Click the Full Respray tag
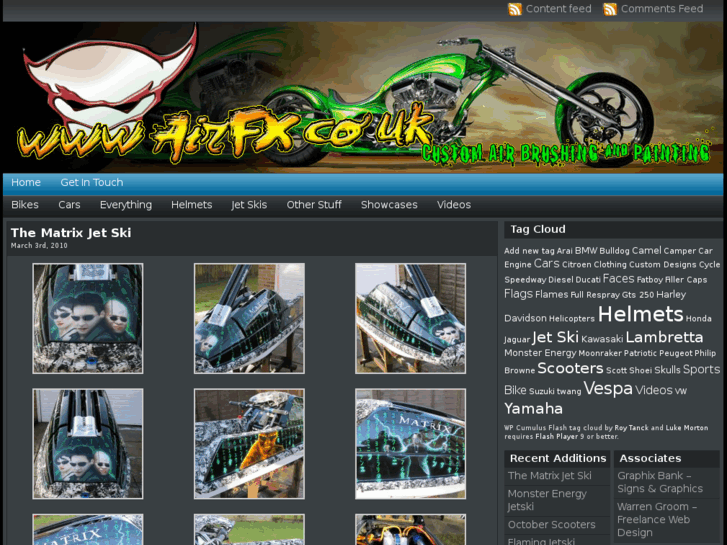This screenshot has width=727, height=545. [x=595, y=295]
